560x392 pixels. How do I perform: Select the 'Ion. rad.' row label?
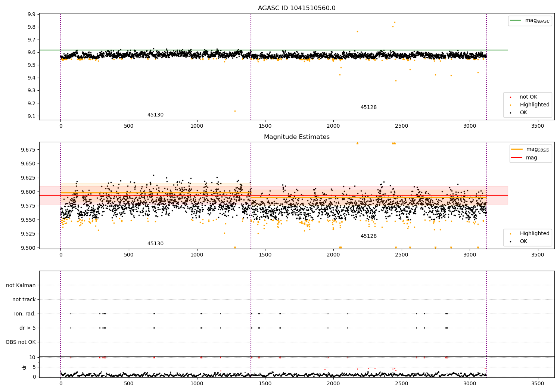pyautogui.click(x=25, y=314)
